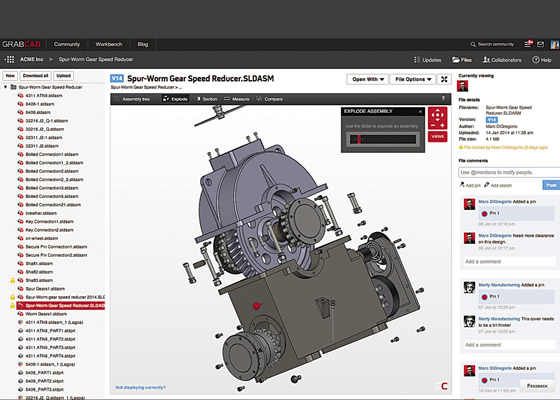560x400 pixels.
Task: Open the Open With dropdown
Action: coord(367,79)
